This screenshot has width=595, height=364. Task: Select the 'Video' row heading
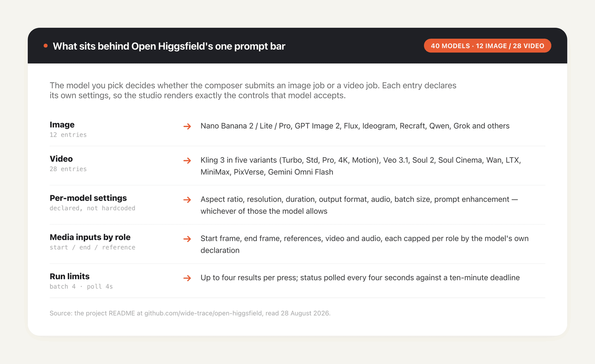pyautogui.click(x=61, y=159)
